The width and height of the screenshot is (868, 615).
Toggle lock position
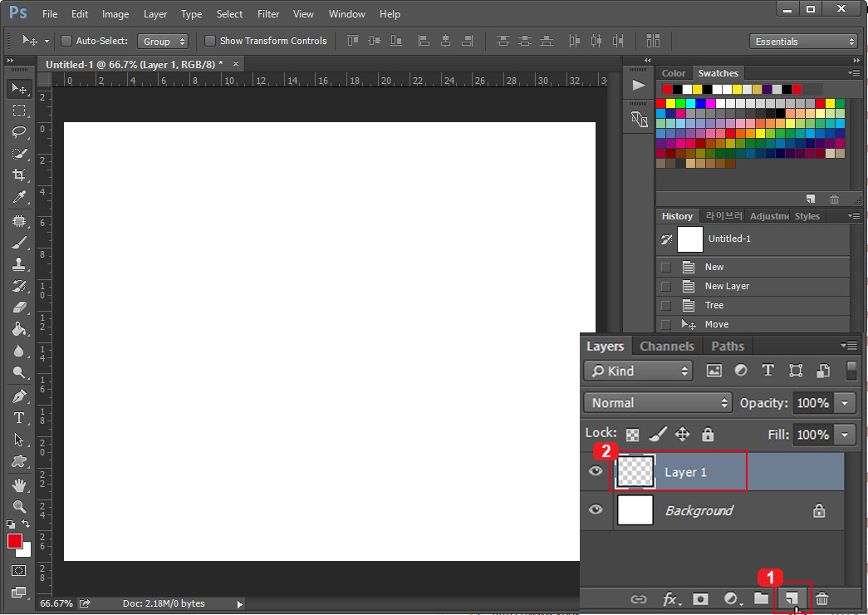tap(683, 434)
